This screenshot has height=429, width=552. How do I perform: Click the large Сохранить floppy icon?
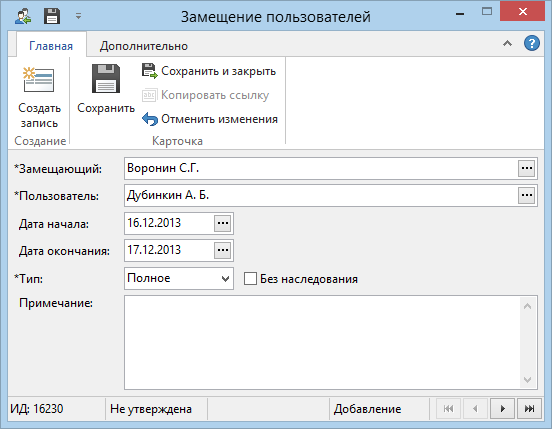[x=106, y=78]
